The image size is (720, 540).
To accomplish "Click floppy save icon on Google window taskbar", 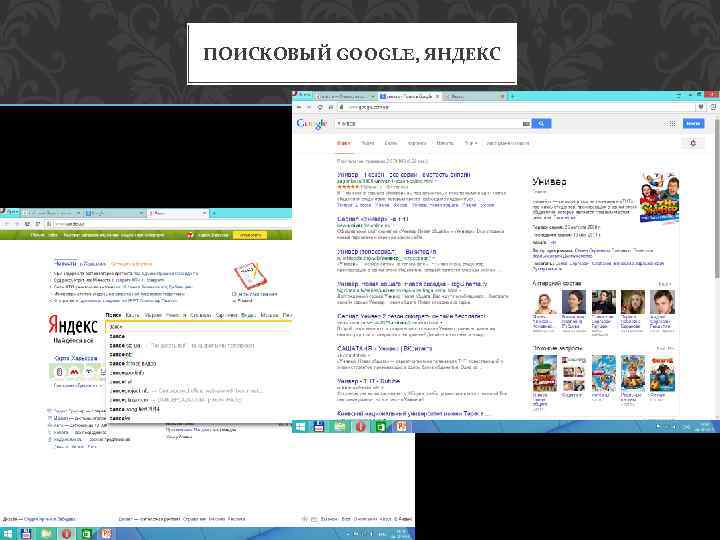I will 320,427.
